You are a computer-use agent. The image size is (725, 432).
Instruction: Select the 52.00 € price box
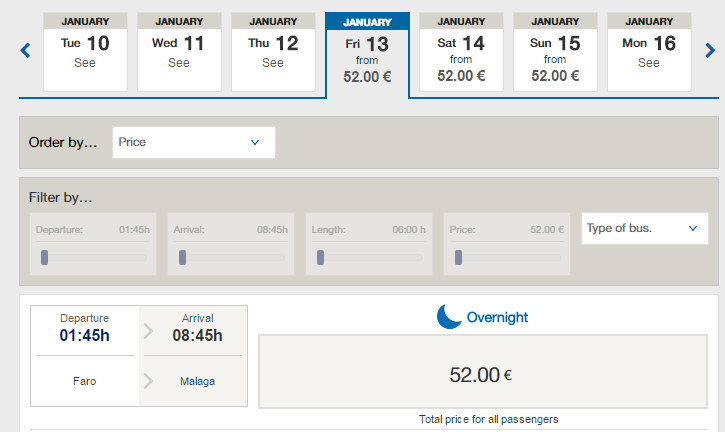click(x=481, y=372)
